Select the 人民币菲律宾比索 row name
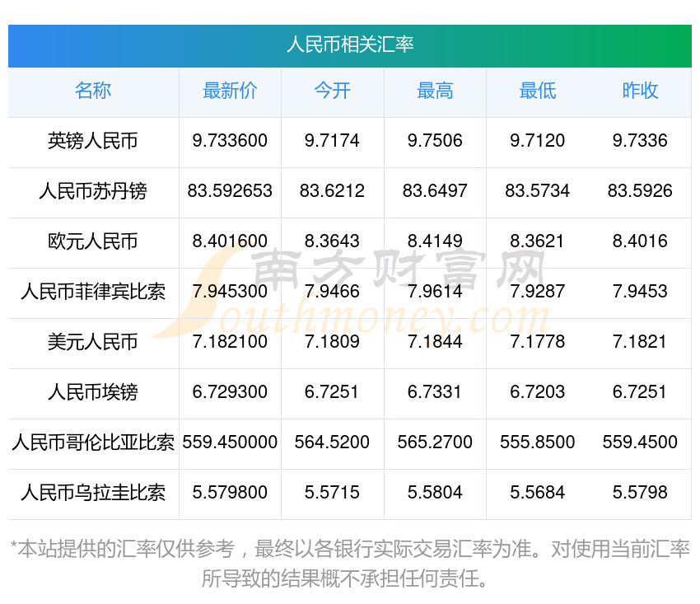This screenshot has height=604, width=700. 93,292
